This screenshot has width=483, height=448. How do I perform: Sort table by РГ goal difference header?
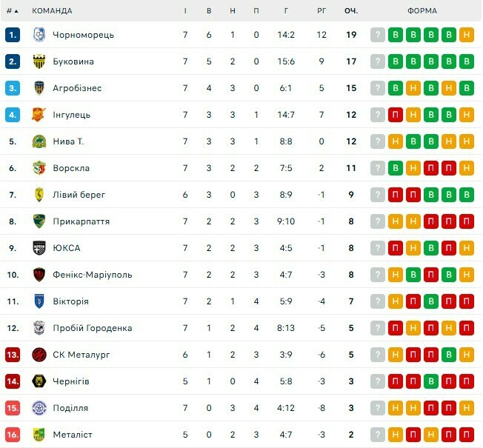tap(322, 11)
